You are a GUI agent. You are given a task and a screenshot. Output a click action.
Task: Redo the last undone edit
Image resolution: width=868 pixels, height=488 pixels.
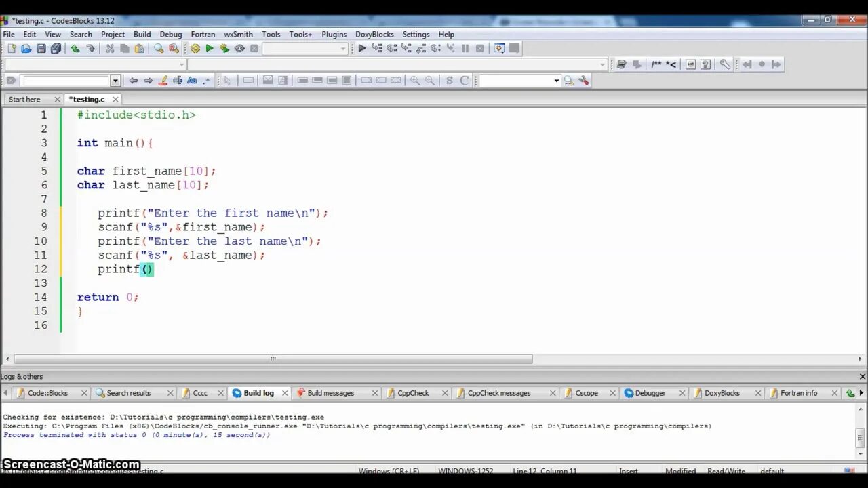[90, 48]
